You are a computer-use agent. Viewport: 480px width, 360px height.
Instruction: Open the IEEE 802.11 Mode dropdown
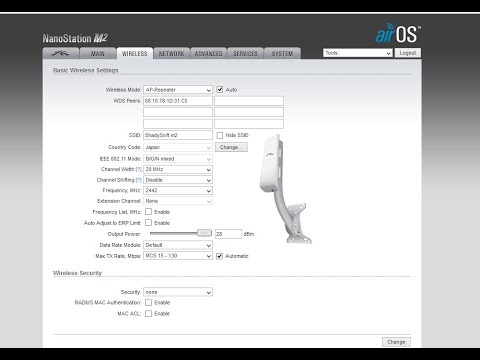178,159
